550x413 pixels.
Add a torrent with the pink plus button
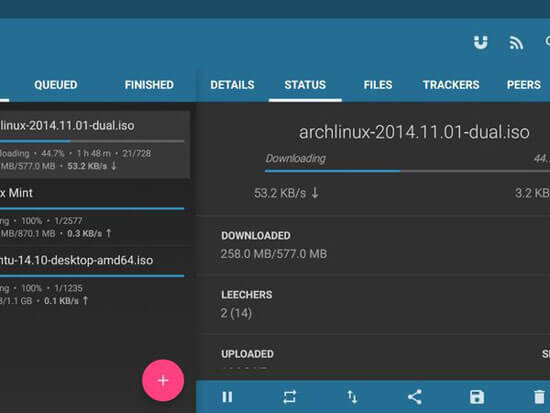[x=163, y=380]
